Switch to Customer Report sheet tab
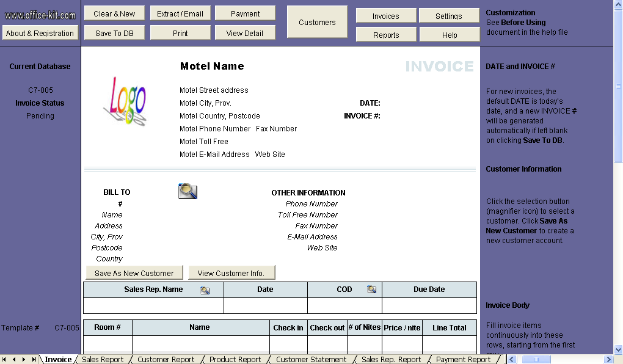 [x=166, y=359]
